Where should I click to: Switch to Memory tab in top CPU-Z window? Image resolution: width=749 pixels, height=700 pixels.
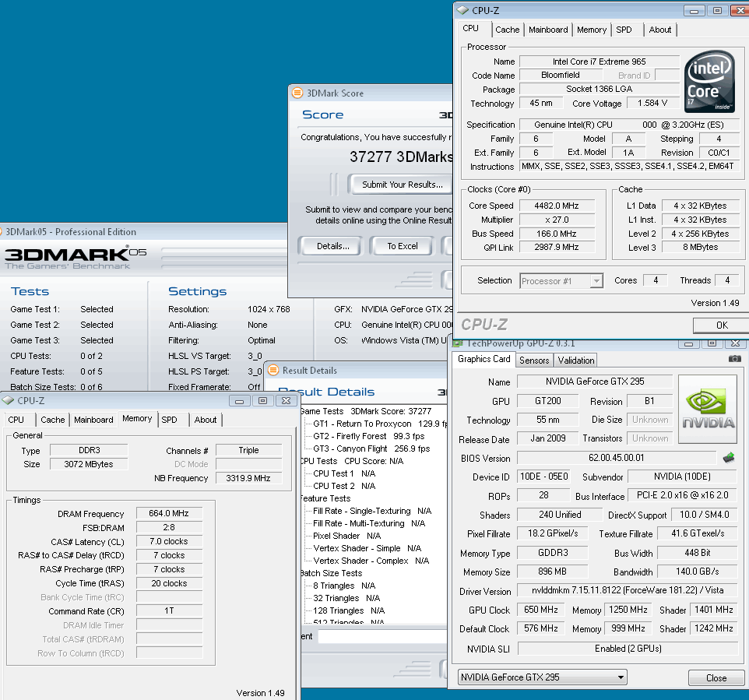tap(592, 30)
